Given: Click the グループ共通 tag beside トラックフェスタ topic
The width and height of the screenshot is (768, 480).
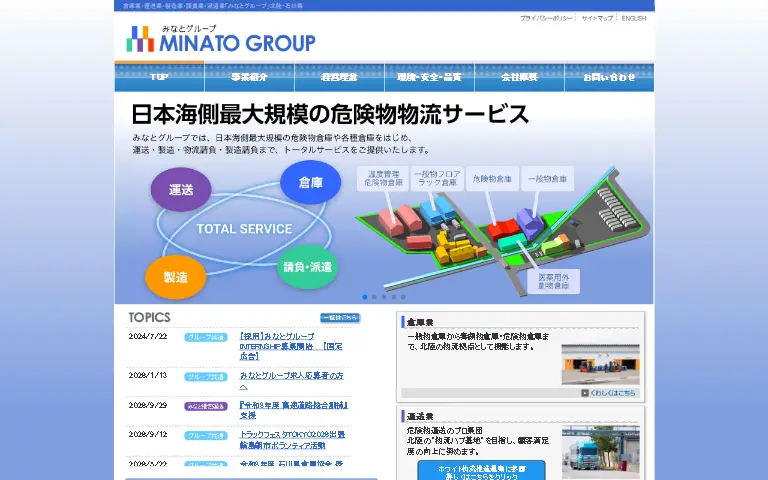Looking at the screenshot, I should [206, 435].
